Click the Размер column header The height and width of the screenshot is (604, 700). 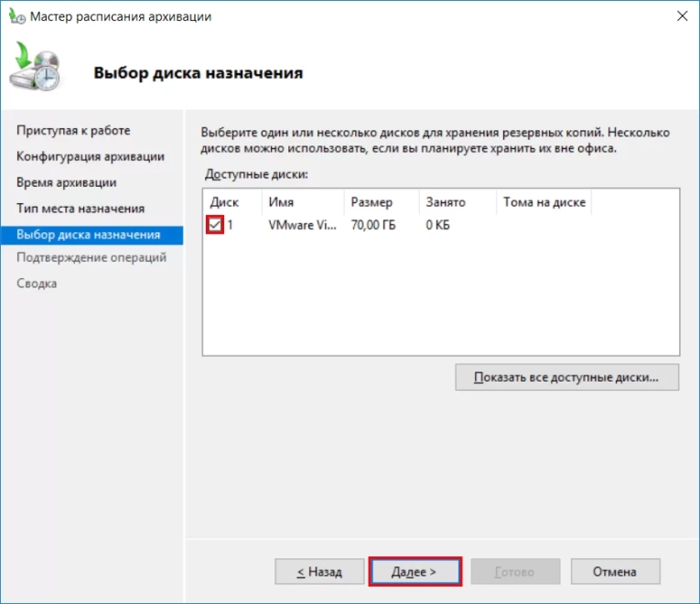coord(371,202)
